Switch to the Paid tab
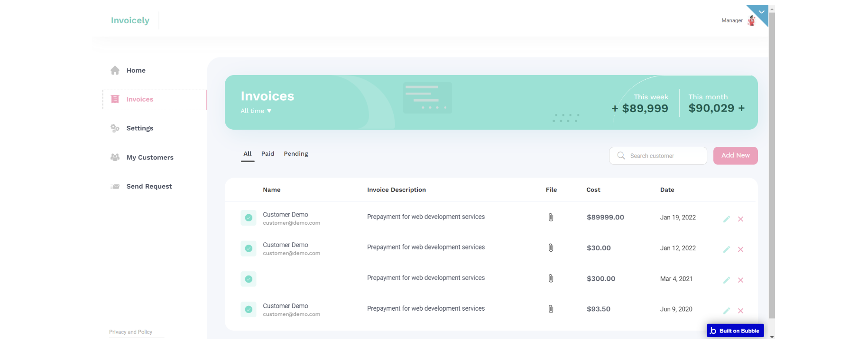Viewport: 868px width, 342px height. pos(268,154)
